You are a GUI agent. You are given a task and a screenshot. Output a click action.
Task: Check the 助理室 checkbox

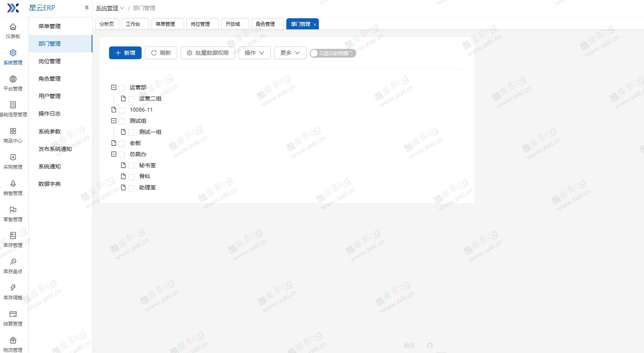[x=131, y=188]
